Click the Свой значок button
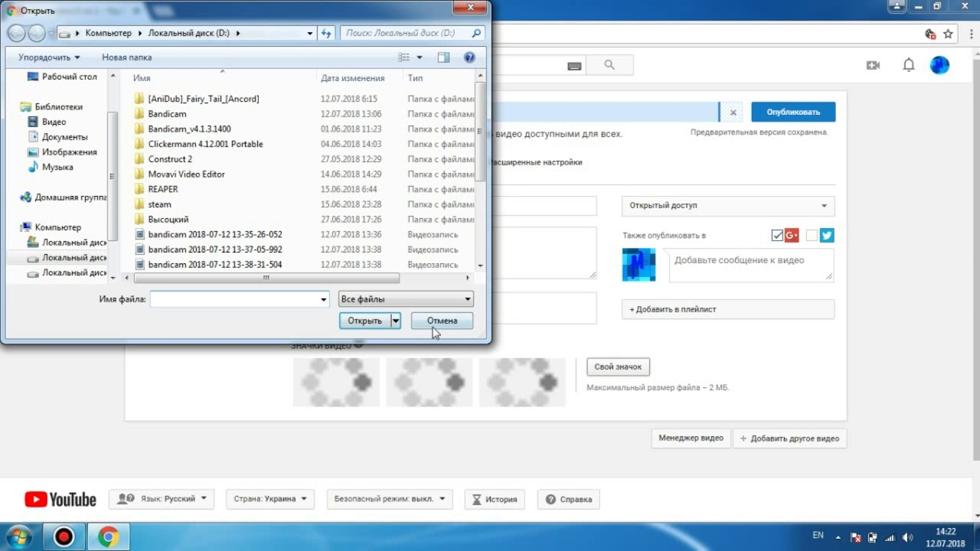Screen dimensions: 980x551 618,367
